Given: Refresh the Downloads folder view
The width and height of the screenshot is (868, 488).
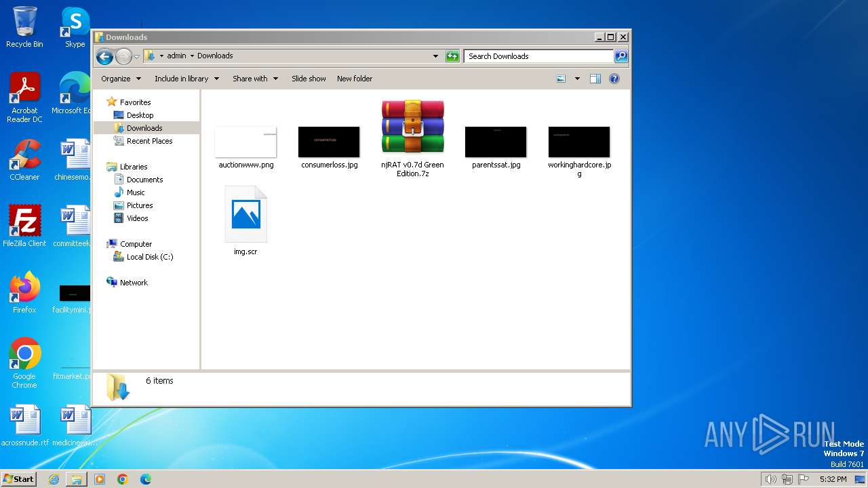Looking at the screenshot, I should pyautogui.click(x=452, y=56).
